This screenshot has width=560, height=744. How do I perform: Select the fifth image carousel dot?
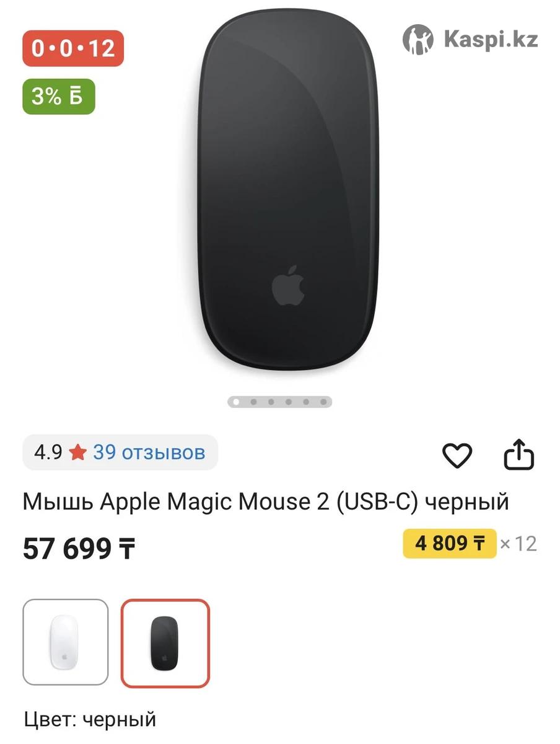[306, 402]
